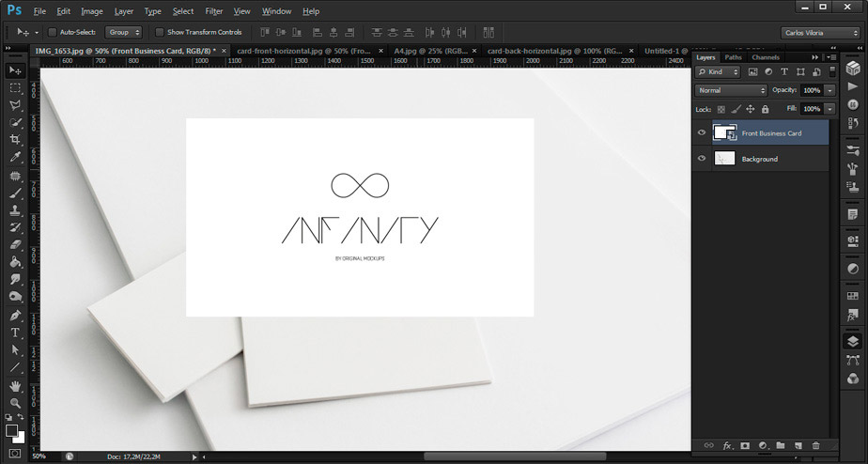Delete layer with trash icon
Screen dimensions: 868x464
click(815, 445)
